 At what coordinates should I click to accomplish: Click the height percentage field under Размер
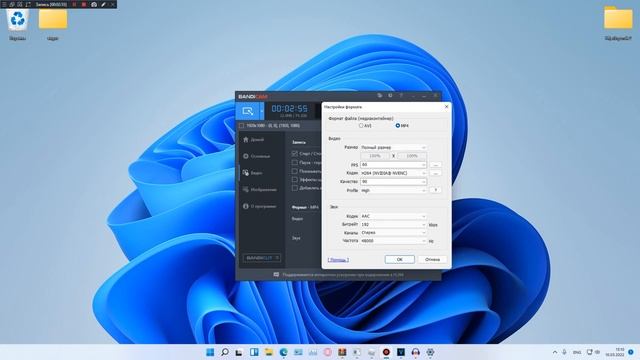click(412, 156)
